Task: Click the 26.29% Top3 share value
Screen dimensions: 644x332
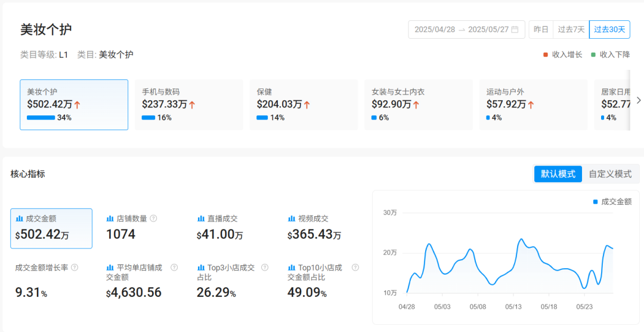Action: pyautogui.click(x=216, y=293)
